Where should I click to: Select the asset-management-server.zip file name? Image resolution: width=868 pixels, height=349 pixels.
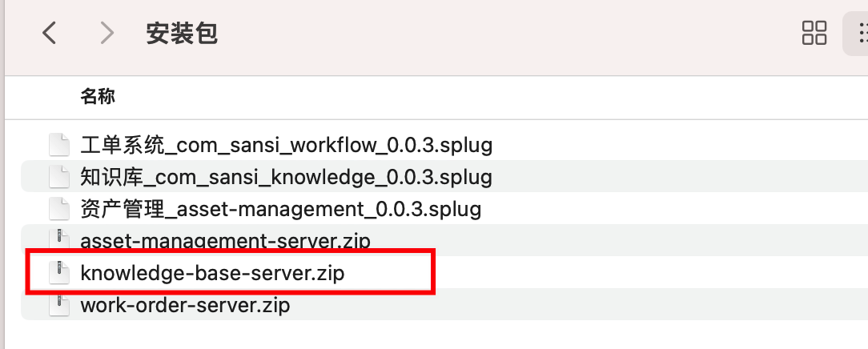point(225,240)
